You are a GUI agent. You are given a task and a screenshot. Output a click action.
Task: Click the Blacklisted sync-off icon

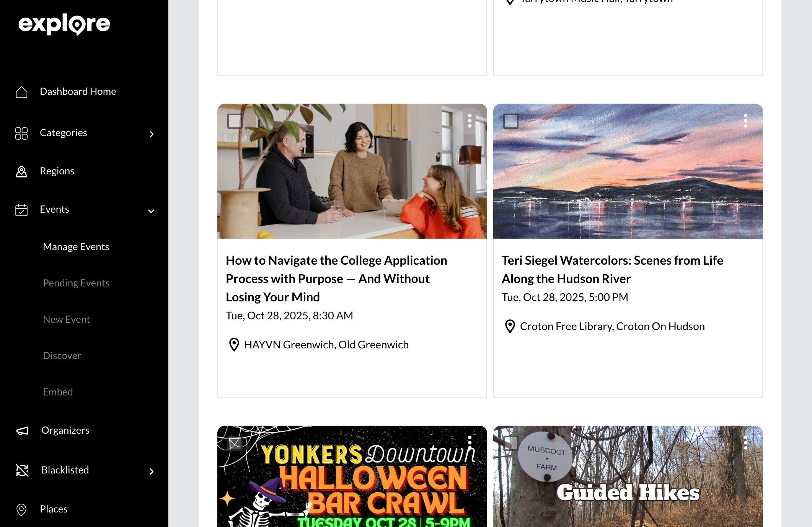click(x=22, y=470)
